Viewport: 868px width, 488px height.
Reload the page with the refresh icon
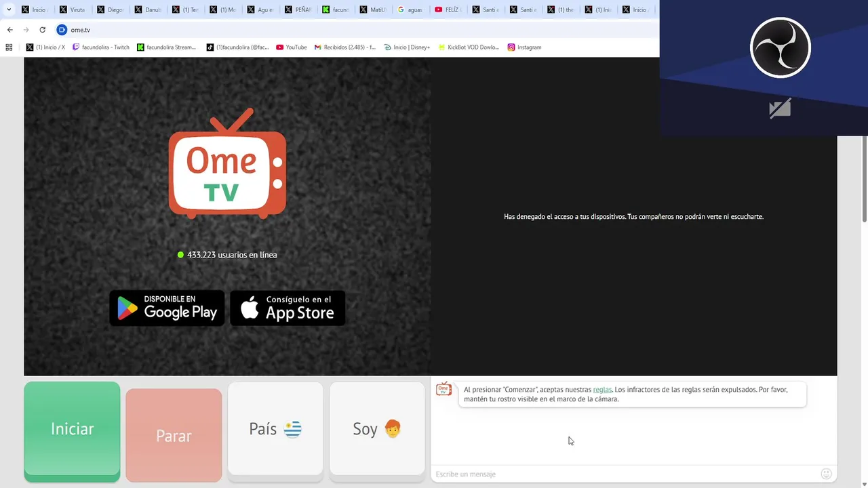[42, 30]
